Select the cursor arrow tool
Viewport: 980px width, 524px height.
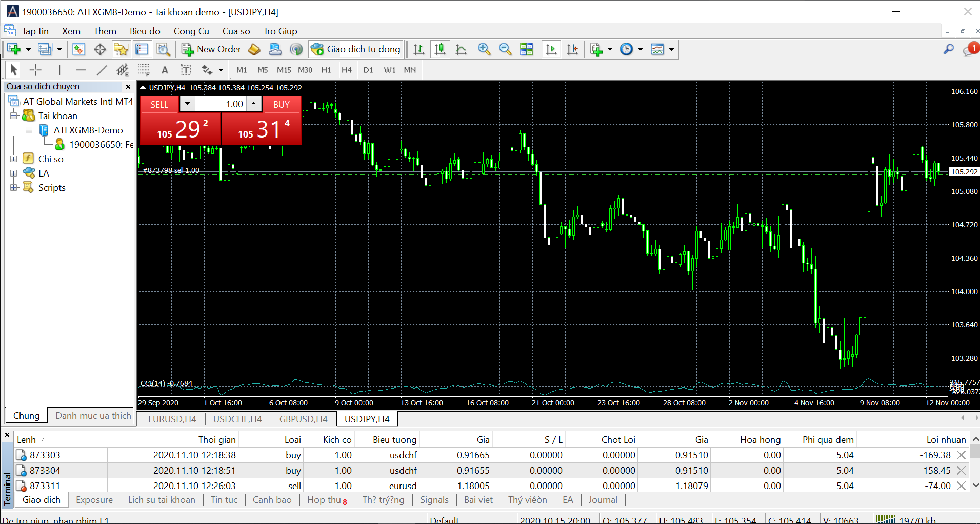tap(14, 70)
